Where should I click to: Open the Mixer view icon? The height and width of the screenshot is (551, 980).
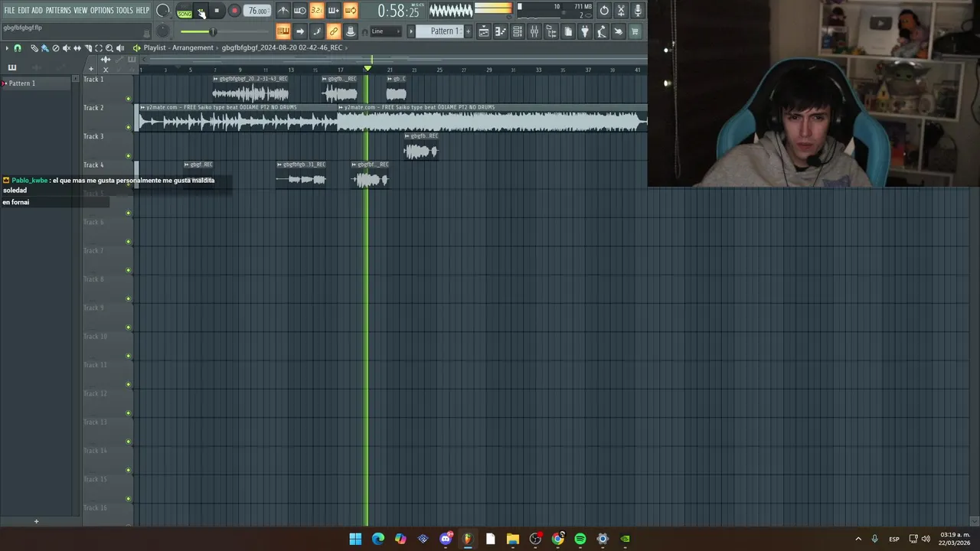tap(534, 31)
